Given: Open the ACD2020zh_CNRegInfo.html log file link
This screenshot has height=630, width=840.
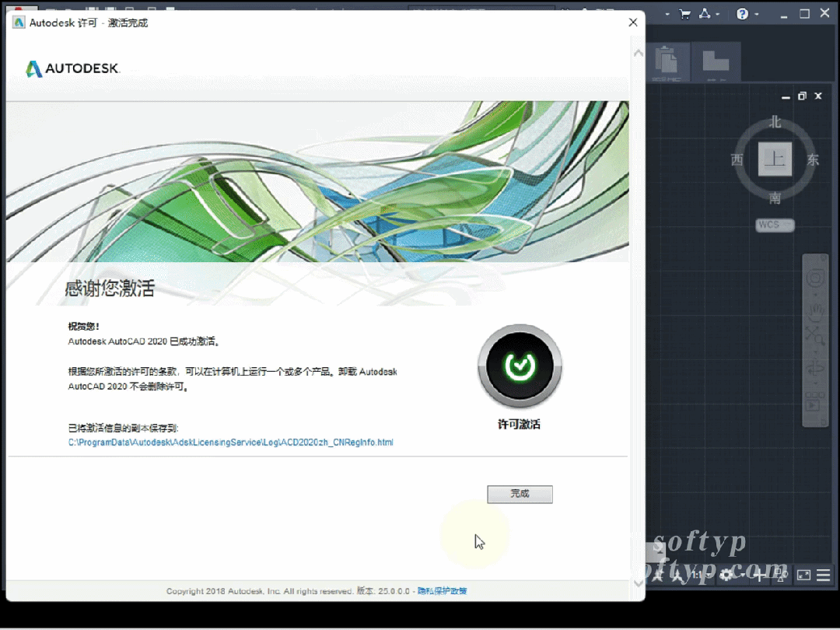Looking at the screenshot, I should point(230,443).
